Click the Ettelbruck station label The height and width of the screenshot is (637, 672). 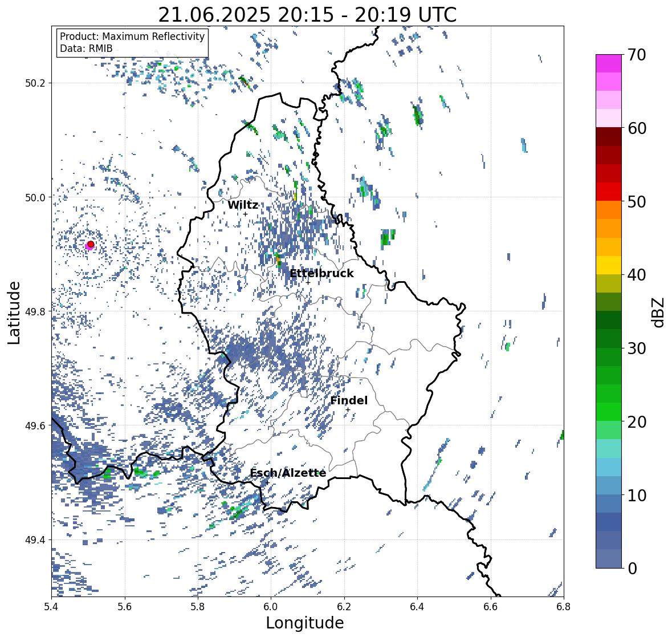(x=321, y=274)
